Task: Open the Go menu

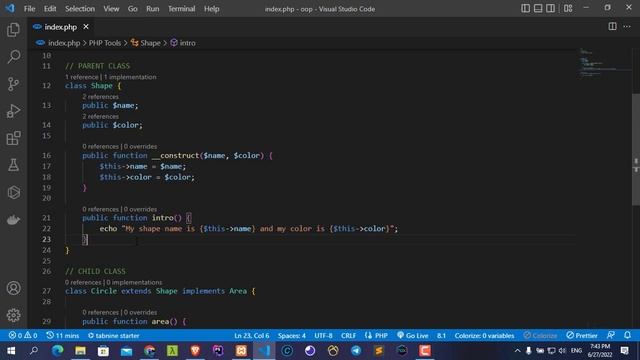Action: [x=133, y=9]
